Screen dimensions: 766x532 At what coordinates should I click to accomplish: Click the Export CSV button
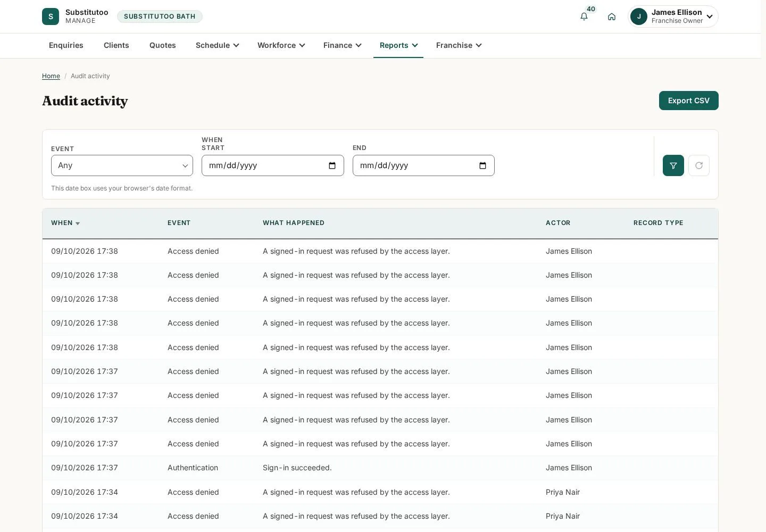coord(688,101)
